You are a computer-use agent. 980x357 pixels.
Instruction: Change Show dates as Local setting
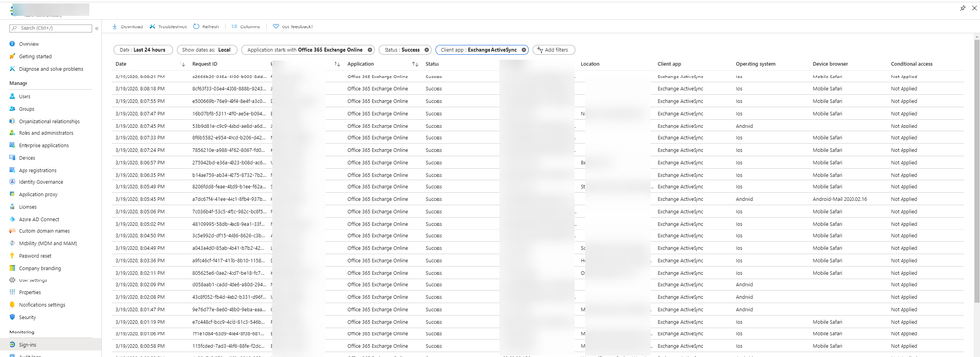[x=206, y=50]
